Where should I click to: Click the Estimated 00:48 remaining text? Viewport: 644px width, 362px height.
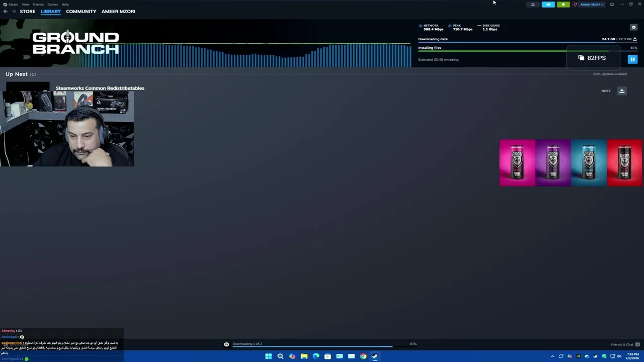point(438,59)
